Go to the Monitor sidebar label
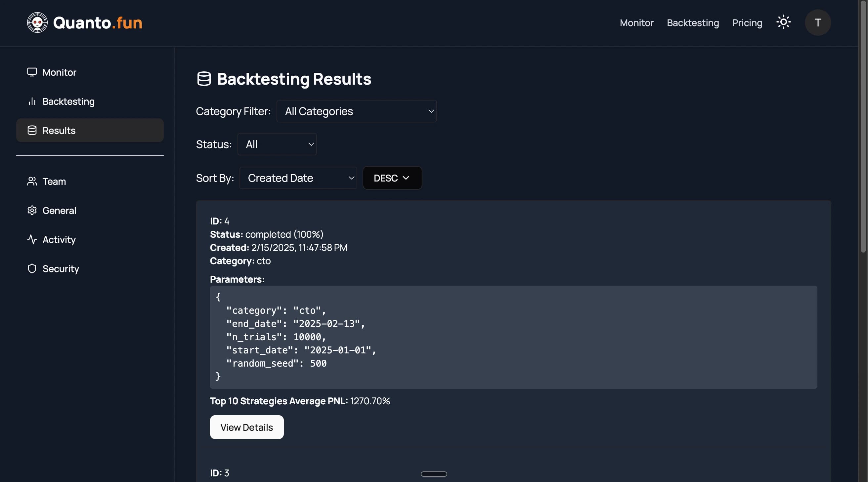The image size is (868, 482). point(59,72)
